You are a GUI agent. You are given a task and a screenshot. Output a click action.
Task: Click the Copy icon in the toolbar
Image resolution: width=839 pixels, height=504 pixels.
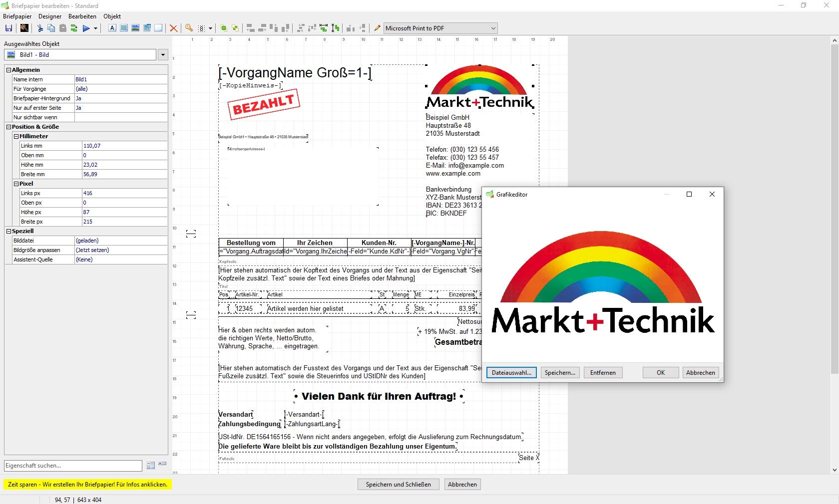coord(51,28)
